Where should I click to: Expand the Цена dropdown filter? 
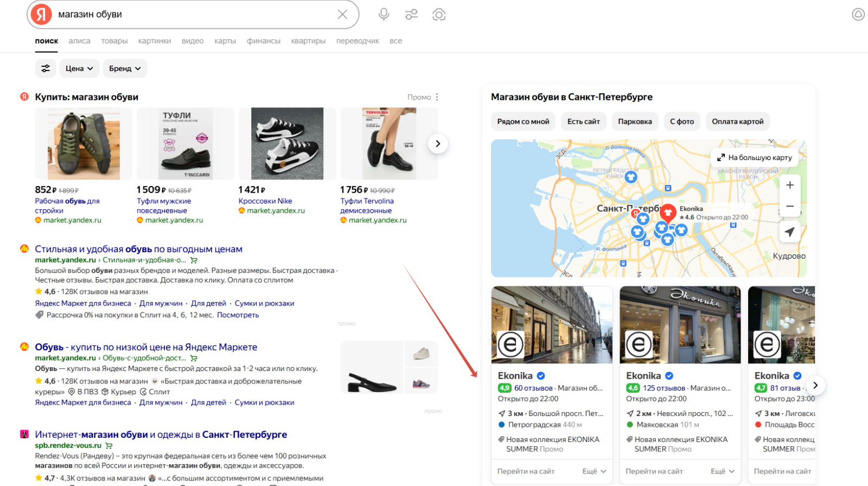click(79, 68)
